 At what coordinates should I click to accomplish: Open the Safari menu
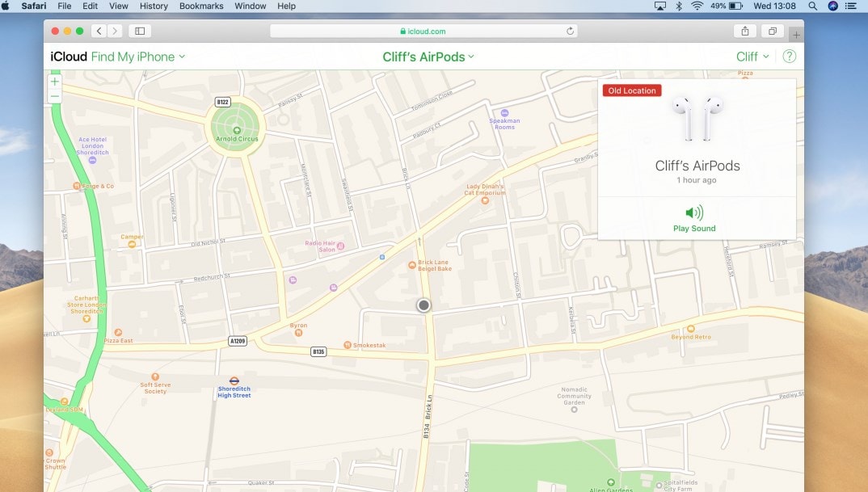tap(34, 6)
